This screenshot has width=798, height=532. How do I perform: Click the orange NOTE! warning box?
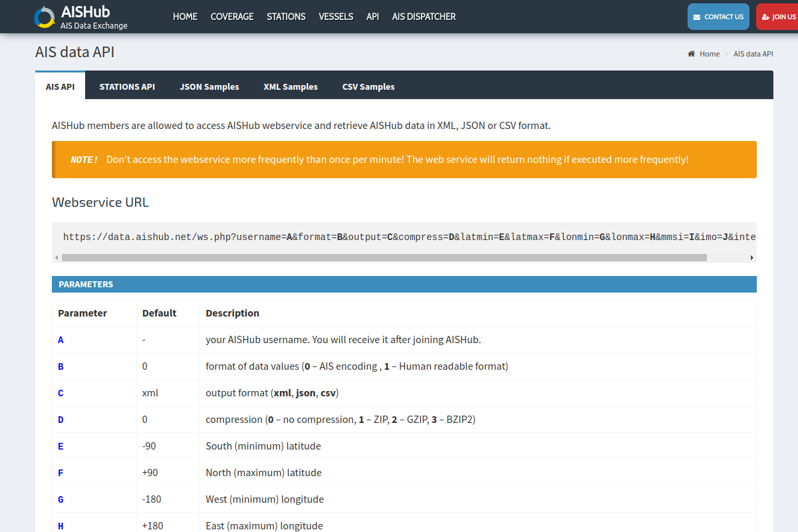[x=404, y=160]
